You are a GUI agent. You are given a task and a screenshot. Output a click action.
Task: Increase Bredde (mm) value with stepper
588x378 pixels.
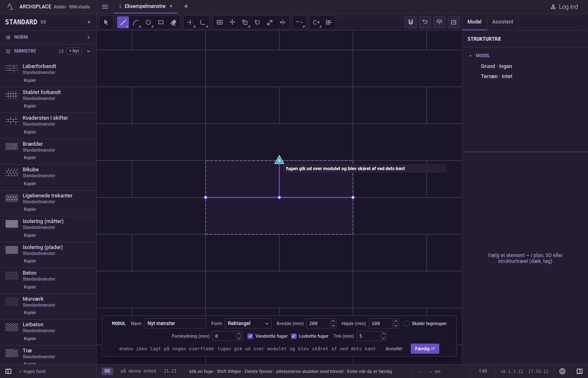coord(333,321)
